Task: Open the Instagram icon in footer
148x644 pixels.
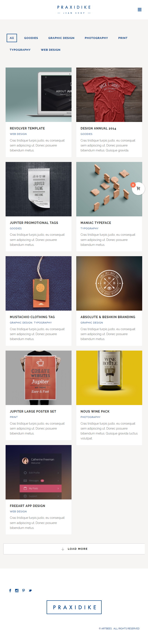Action: pyautogui.click(x=17, y=590)
